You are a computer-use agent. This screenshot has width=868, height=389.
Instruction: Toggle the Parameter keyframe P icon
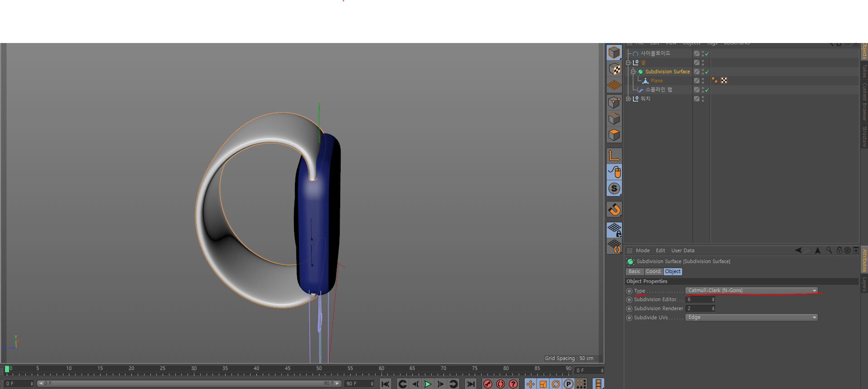(569, 384)
